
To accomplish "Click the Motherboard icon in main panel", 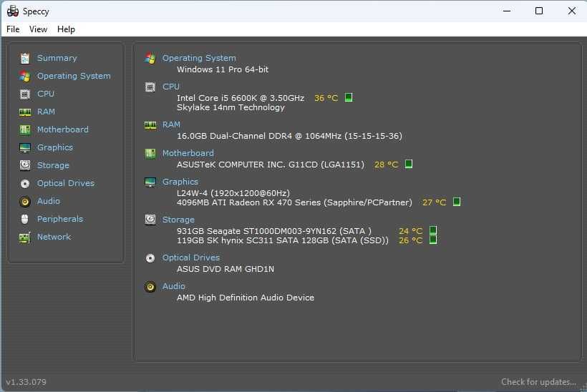I will click(x=150, y=153).
